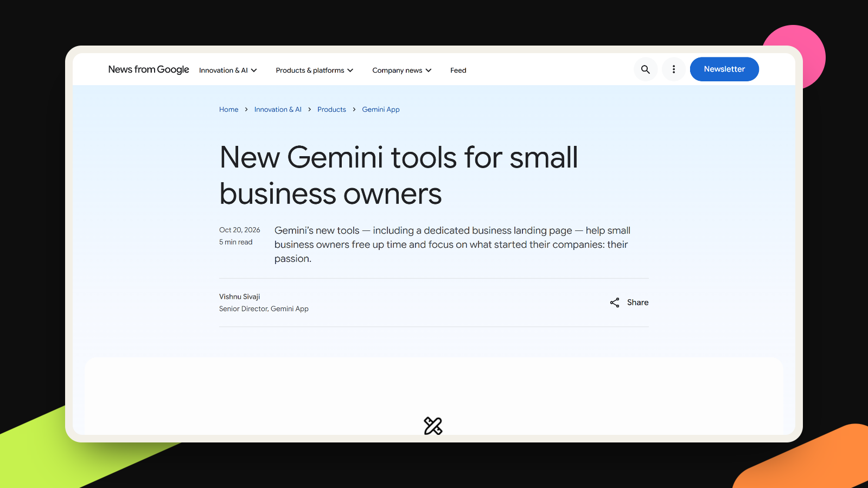The image size is (868, 488).
Task: Expand the Innovation & AI nav dropdown
Action: click(228, 70)
